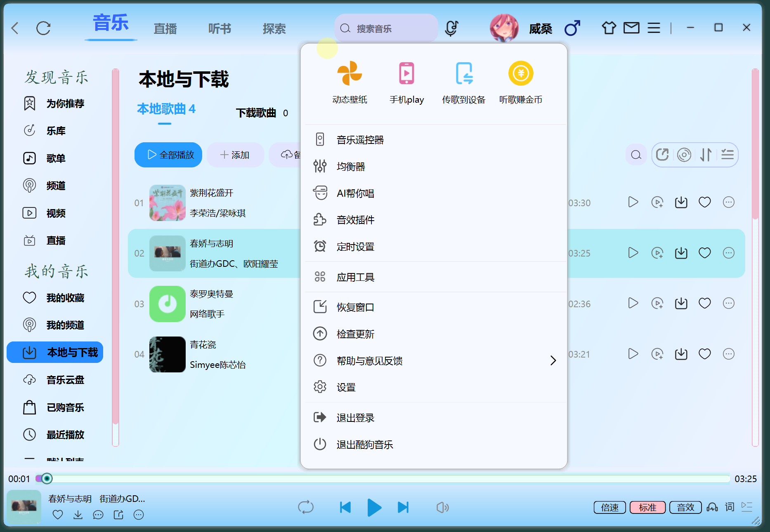
Task: Switch to the 听书 top tab
Action: [x=220, y=28]
